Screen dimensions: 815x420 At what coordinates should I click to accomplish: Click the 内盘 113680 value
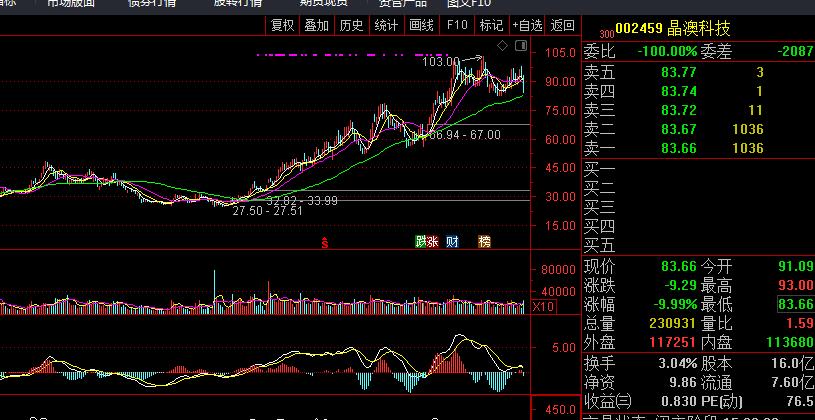point(790,342)
